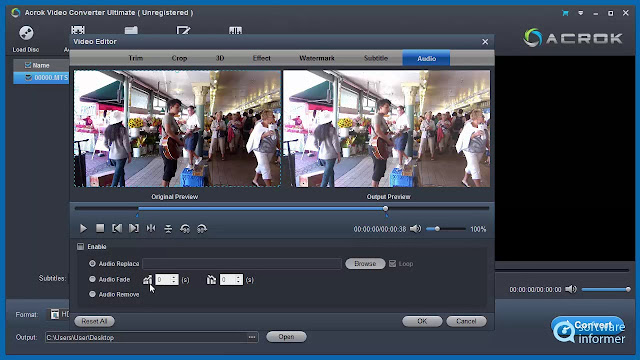640x360 pixels.
Task: Mute the Video Editor volume speaker
Action: (x=415, y=229)
